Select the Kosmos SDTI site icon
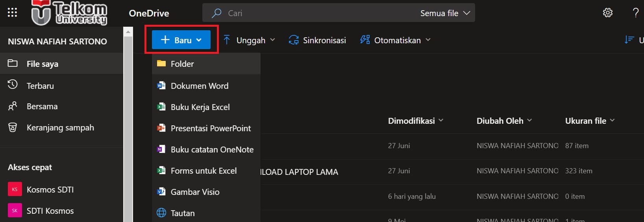Screen dimensions: 644x222 click(15, 189)
